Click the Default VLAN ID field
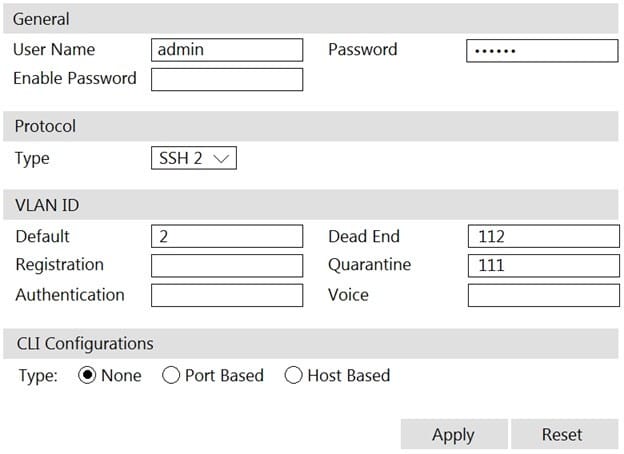 (227, 236)
